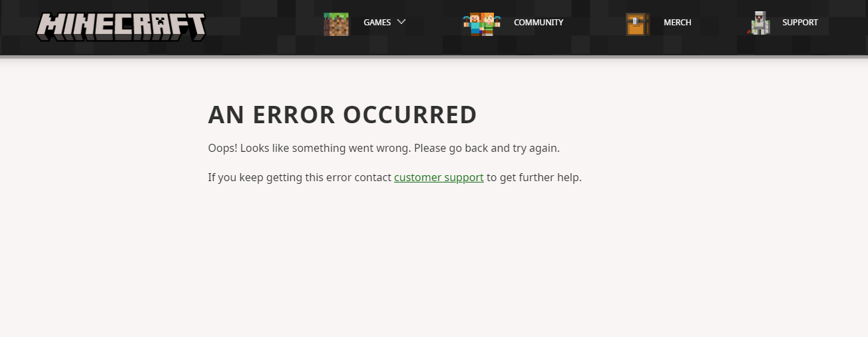Click the AN ERROR OCCURRED heading
The width and height of the screenshot is (868, 337).
[343, 115]
